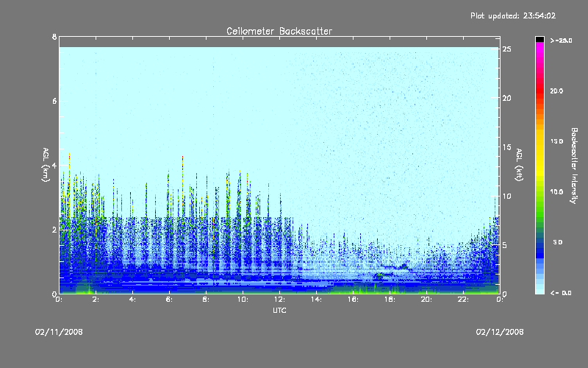Click the '10:' hour tick on x-axis
The width and height of the screenshot is (588, 368).
tap(243, 300)
